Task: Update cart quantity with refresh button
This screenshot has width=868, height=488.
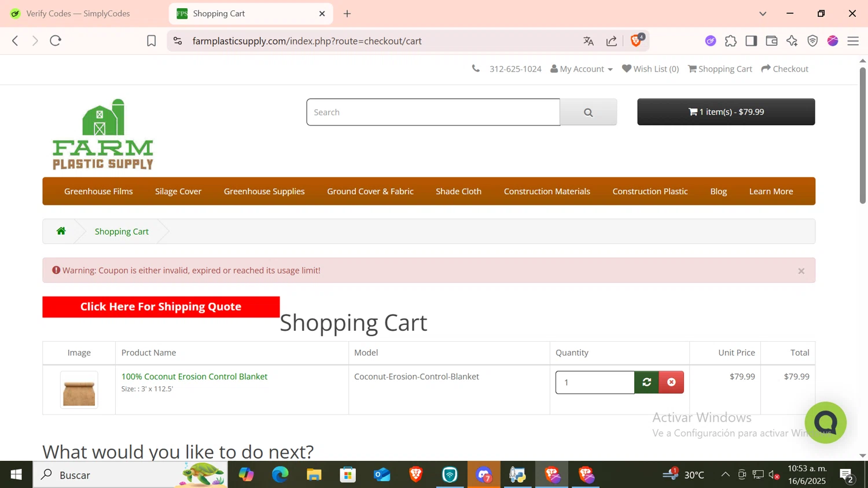Action: (647, 382)
